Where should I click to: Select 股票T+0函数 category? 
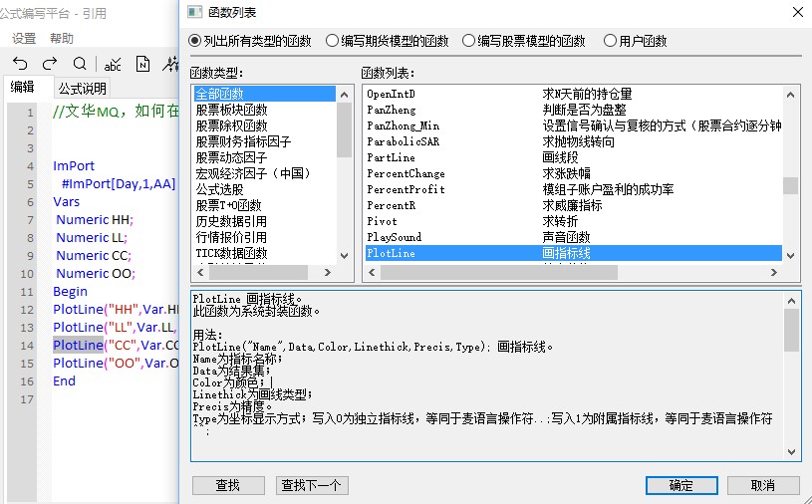pos(265,205)
